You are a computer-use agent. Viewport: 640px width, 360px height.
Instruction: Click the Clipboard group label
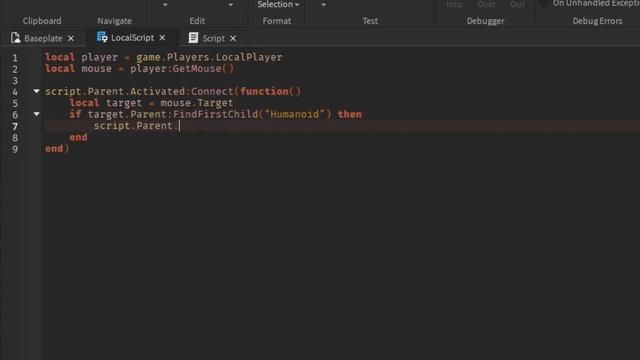pyautogui.click(x=42, y=21)
